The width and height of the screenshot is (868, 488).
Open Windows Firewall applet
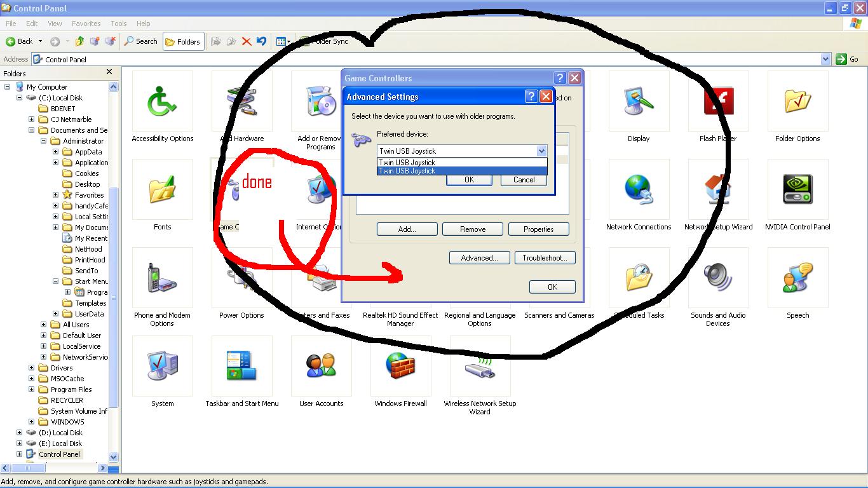[400, 368]
